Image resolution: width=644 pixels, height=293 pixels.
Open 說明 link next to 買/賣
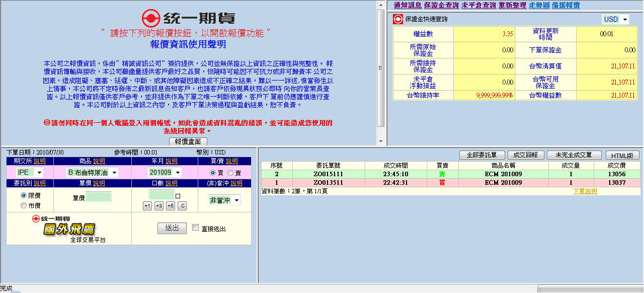point(232,161)
